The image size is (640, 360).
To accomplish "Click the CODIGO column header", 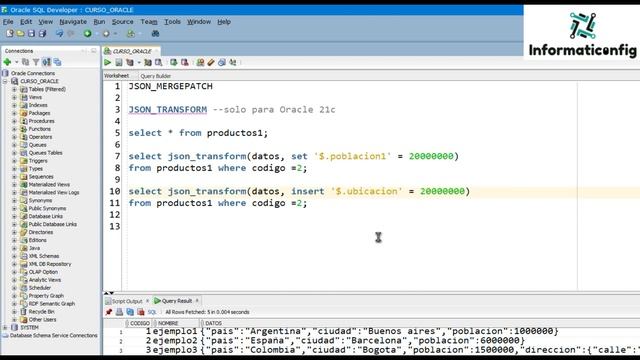I will pos(140,323).
